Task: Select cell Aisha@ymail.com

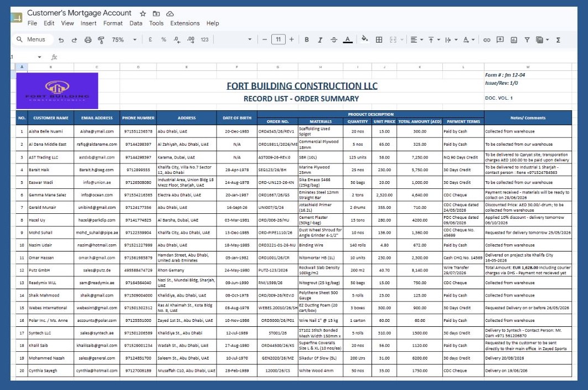Action: click(x=97, y=131)
